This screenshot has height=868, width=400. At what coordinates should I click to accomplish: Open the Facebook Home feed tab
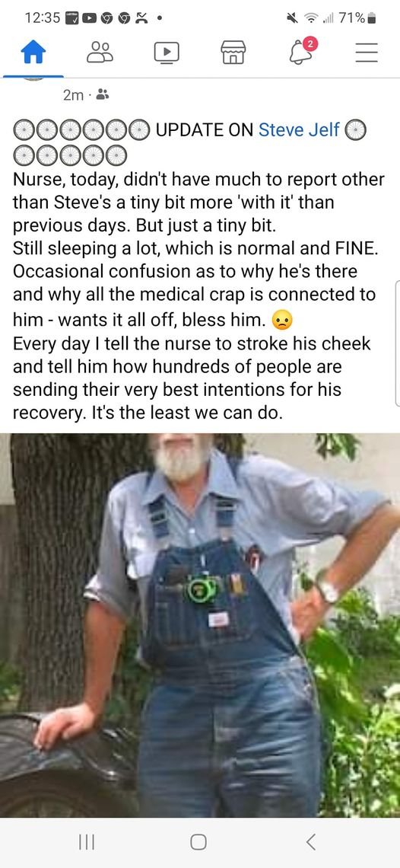pos(33,53)
